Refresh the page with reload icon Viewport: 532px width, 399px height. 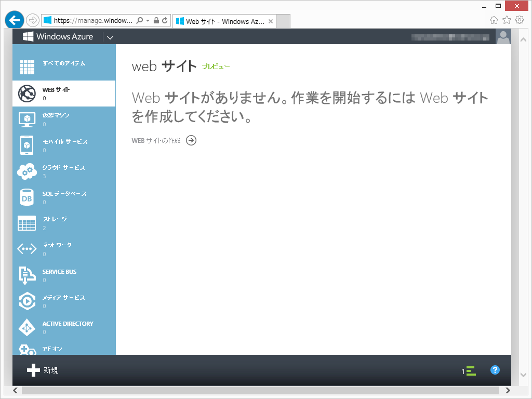165,20
